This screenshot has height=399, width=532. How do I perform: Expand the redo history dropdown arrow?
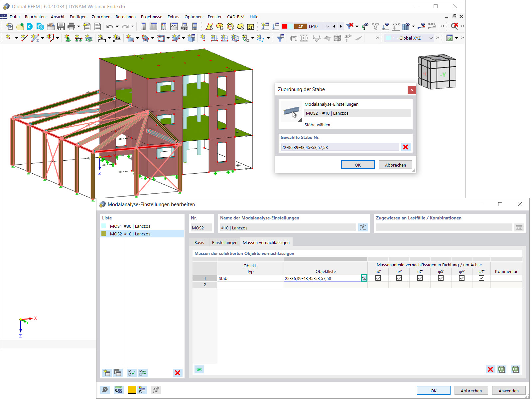pyautogui.click(x=132, y=26)
